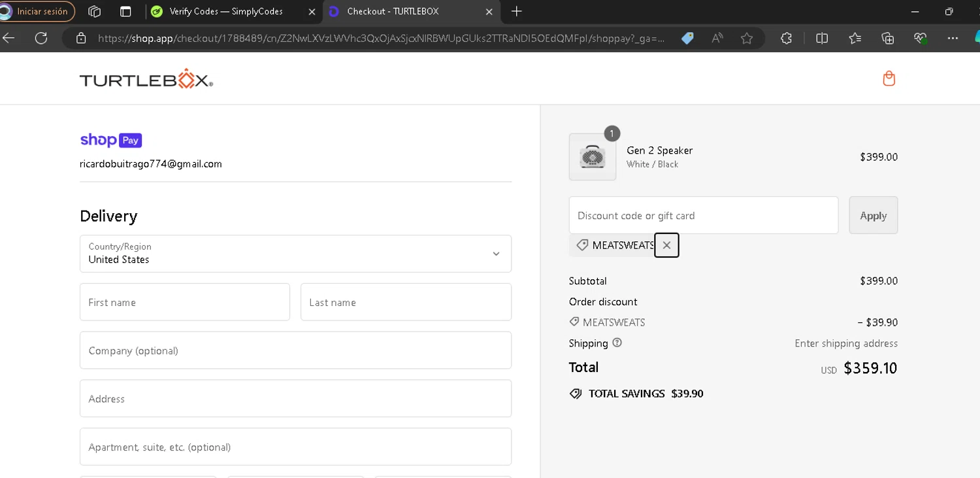This screenshot has width=980, height=478.
Task: Click the shipping help question mark icon
Action: point(617,343)
